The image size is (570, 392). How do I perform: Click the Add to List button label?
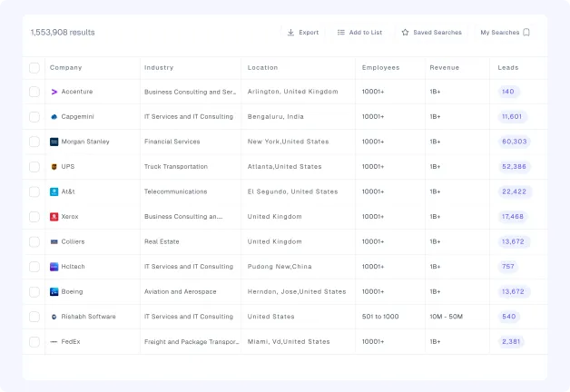tap(366, 33)
